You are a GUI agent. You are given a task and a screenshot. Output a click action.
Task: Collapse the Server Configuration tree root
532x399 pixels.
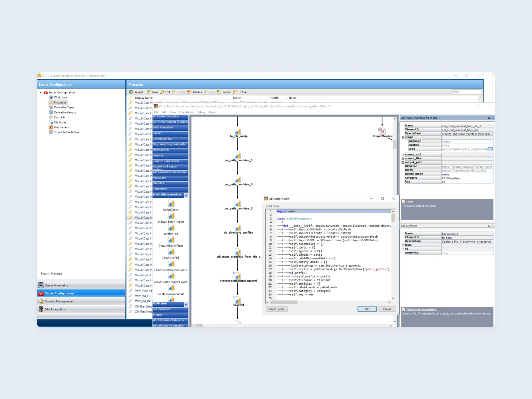tap(41, 92)
